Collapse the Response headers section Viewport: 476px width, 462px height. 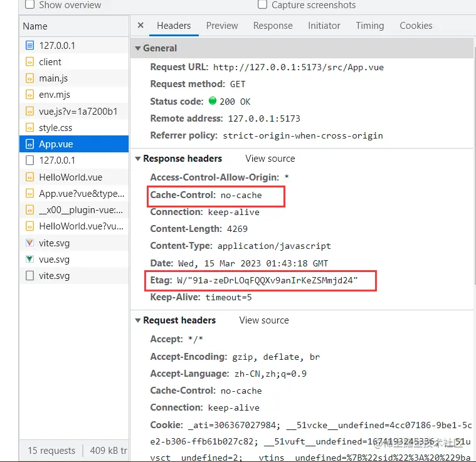[x=138, y=159]
